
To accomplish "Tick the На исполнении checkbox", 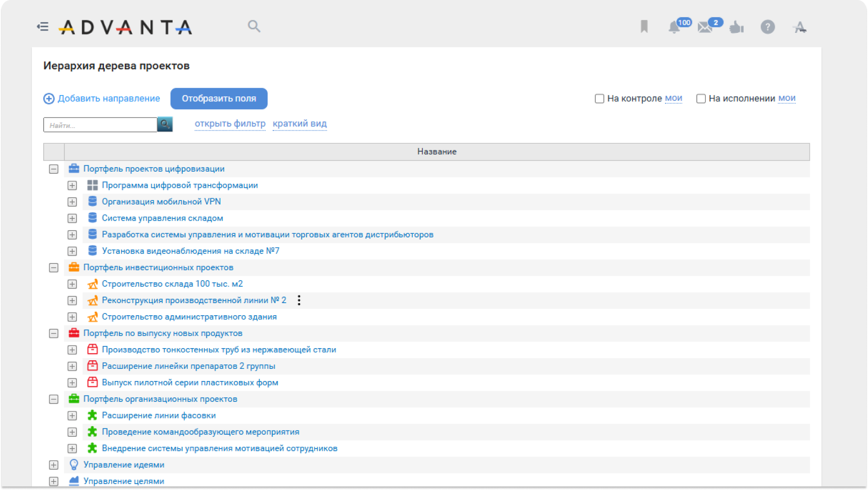I will [x=701, y=99].
